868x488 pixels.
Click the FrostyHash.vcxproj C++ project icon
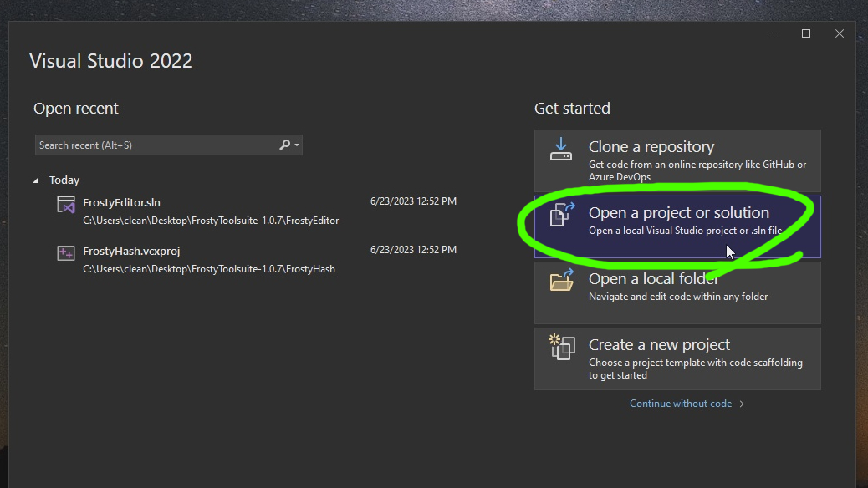click(66, 253)
